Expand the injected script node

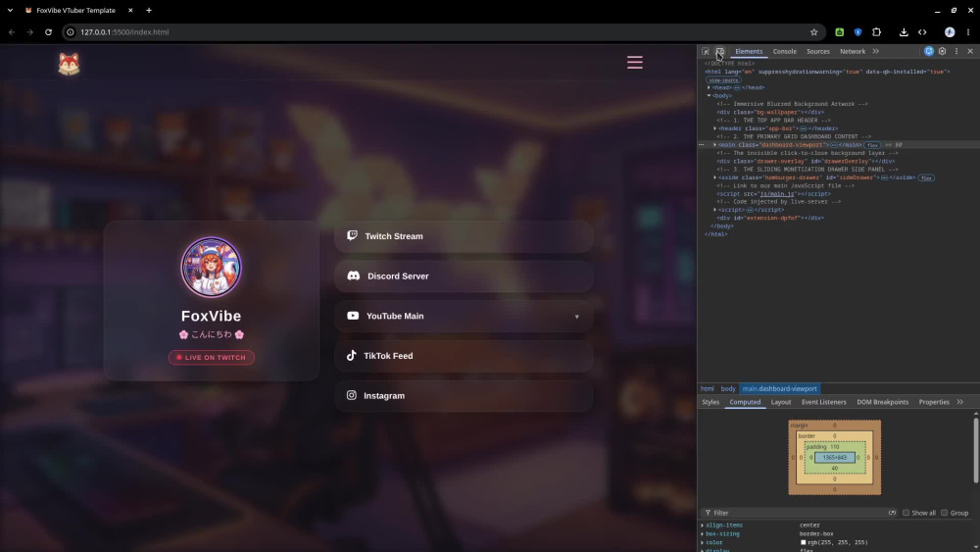click(715, 210)
